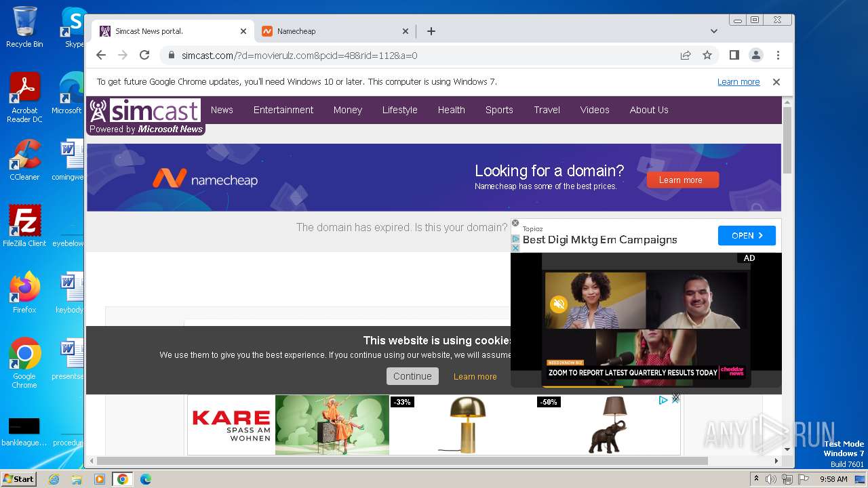Click the namecheap banner logo

click(205, 179)
